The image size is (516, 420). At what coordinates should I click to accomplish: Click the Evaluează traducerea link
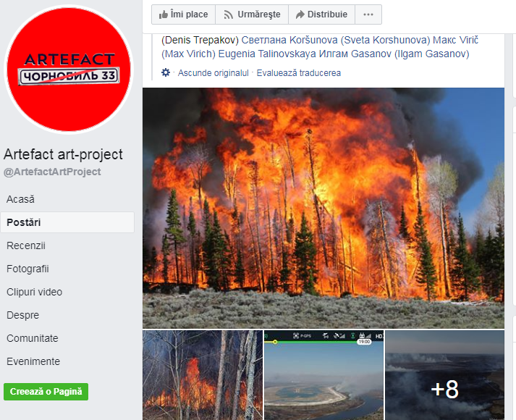click(298, 72)
